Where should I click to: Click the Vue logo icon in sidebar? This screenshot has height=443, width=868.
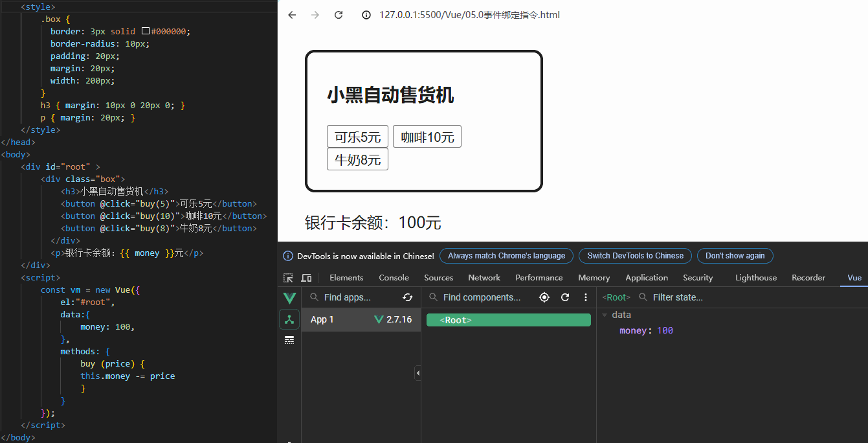click(x=289, y=298)
